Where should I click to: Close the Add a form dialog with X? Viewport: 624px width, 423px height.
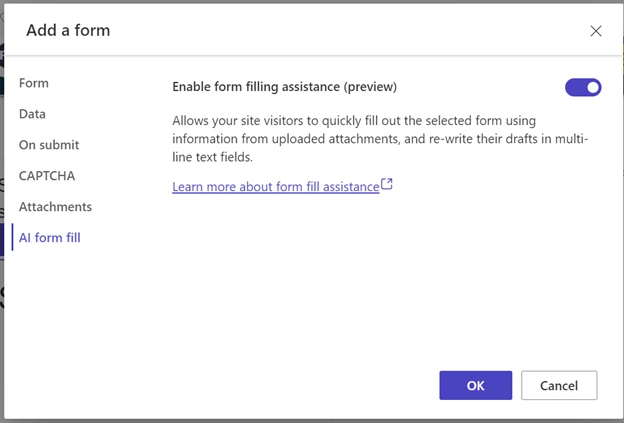(596, 31)
